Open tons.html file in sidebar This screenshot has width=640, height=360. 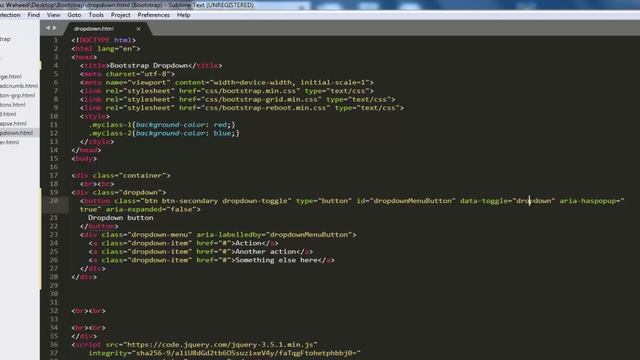tap(13, 104)
